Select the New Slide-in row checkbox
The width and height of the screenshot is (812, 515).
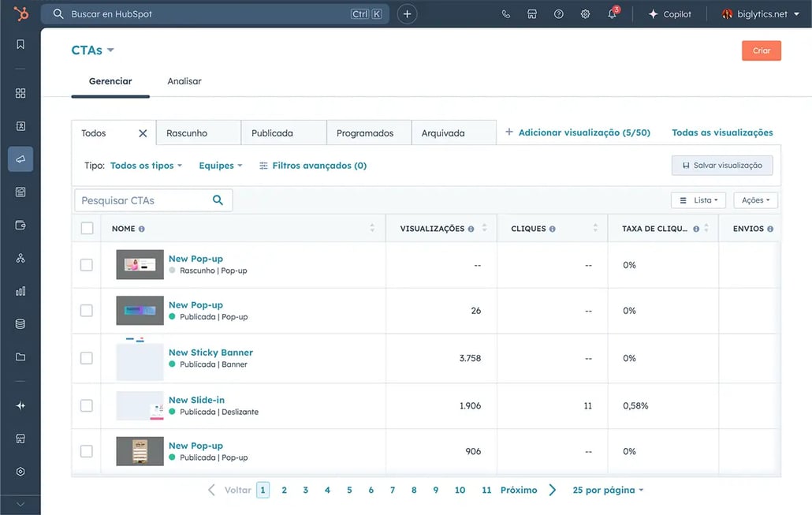[x=87, y=405]
